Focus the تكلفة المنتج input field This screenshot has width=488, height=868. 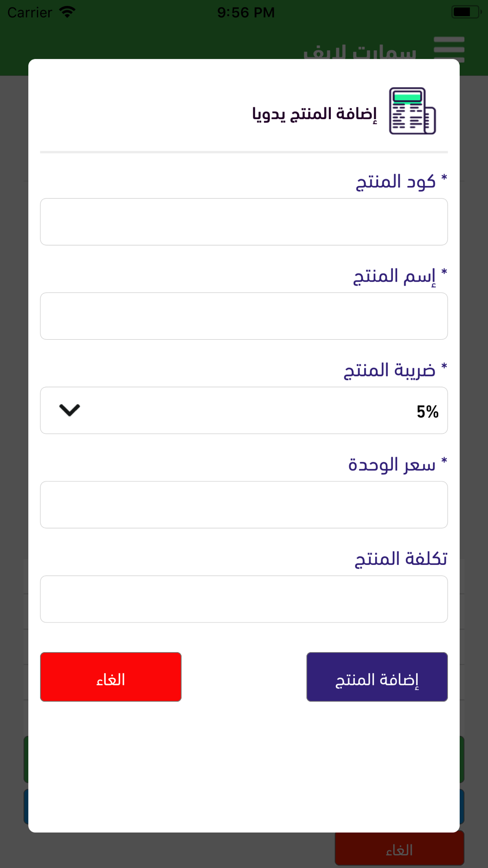click(x=244, y=599)
